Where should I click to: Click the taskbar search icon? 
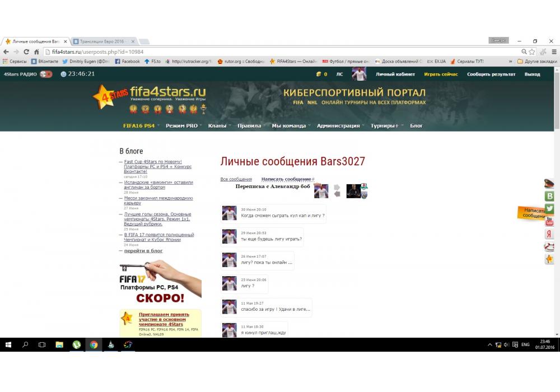click(25, 344)
